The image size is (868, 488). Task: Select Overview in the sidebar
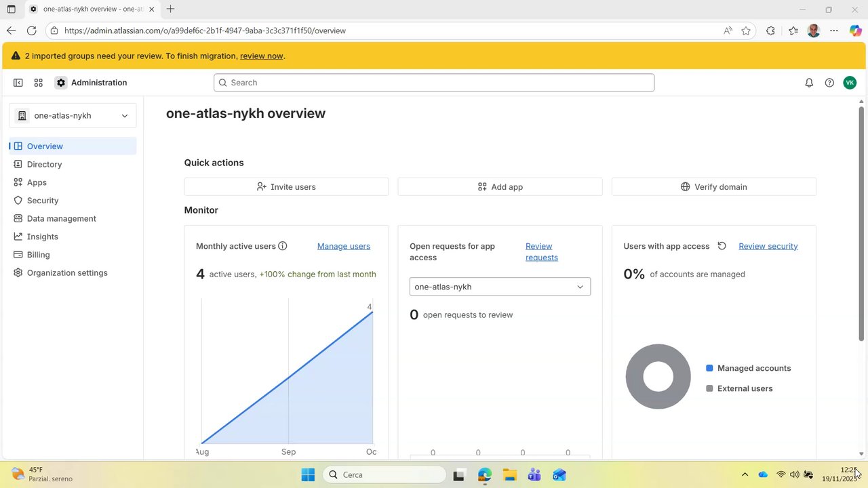[73, 146]
